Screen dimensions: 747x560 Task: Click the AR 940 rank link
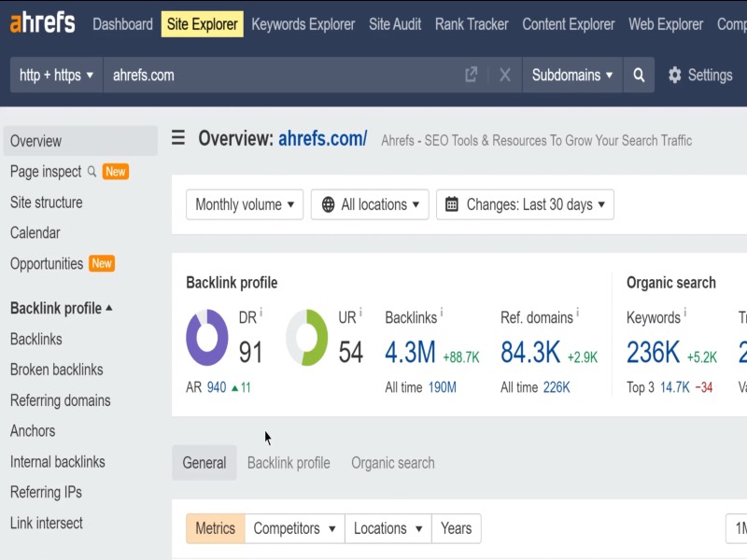pos(217,387)
